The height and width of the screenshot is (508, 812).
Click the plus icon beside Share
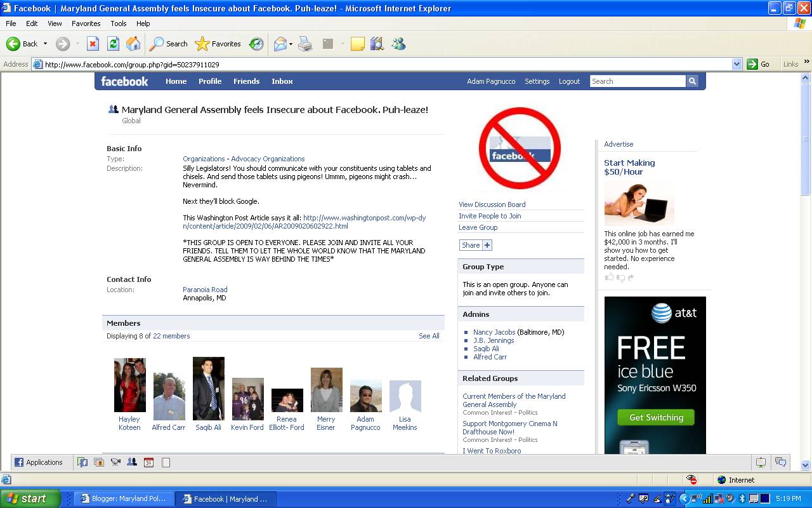point(487,245)
